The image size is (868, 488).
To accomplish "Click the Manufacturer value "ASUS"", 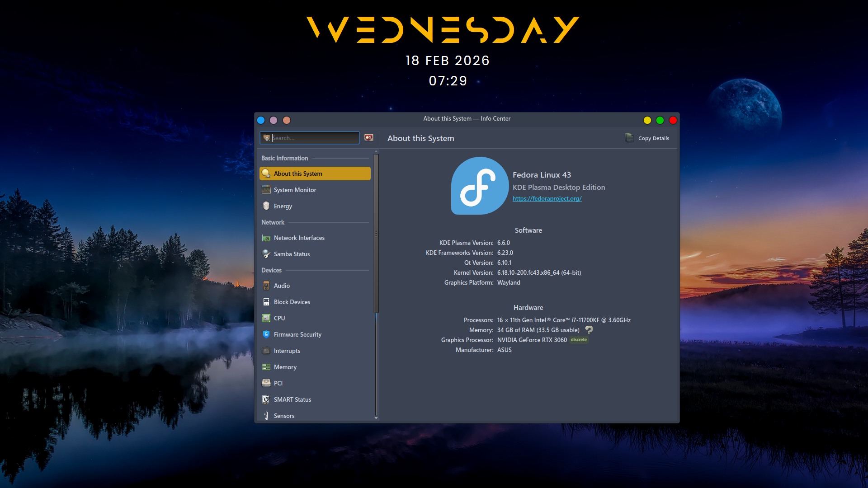I will (505, 350).
